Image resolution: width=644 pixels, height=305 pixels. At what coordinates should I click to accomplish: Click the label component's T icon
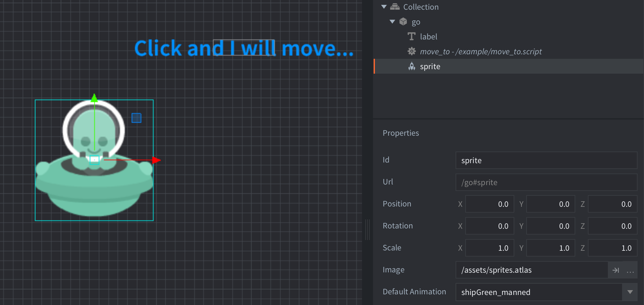411,37
